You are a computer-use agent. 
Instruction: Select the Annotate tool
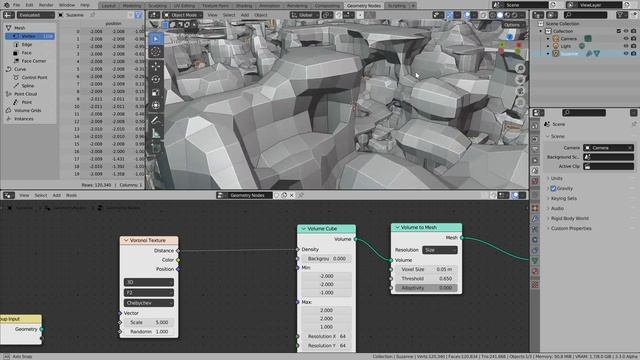tap(156, 120)
